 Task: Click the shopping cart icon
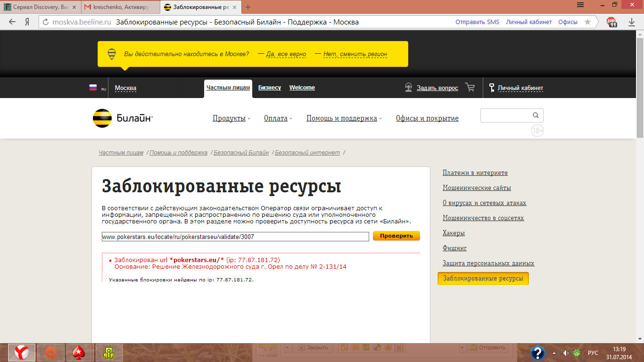point(470,87)
